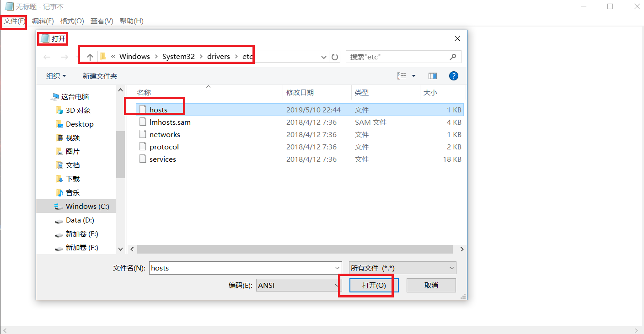Expand the view options dropdown arrow
Viewport: 644px width, 334px height.
[x=413, y=76]
